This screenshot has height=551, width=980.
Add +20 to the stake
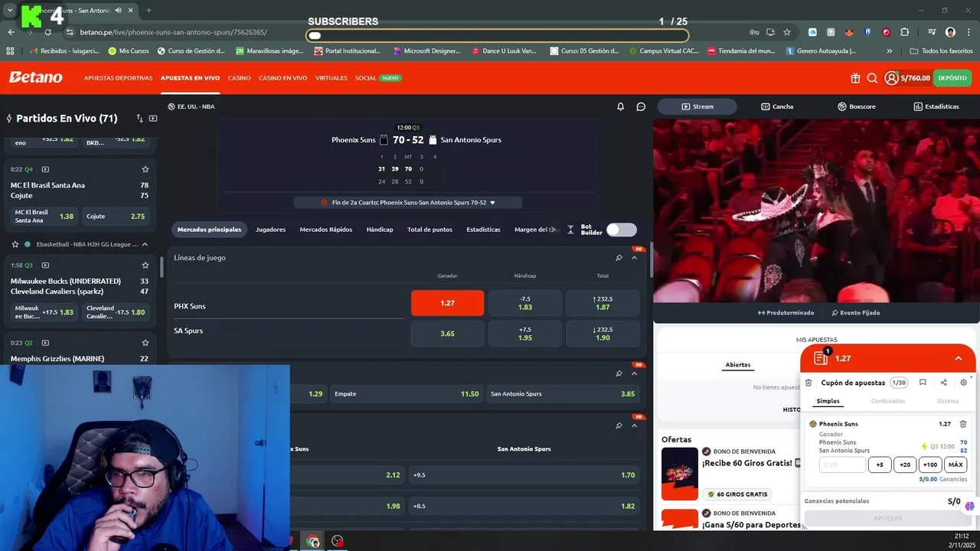(x=905, y=465)
